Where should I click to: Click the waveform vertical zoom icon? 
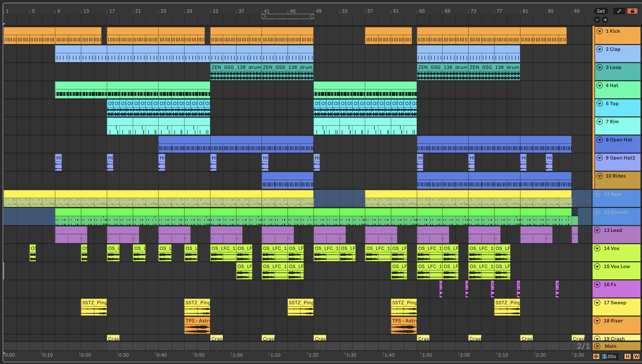596,356
